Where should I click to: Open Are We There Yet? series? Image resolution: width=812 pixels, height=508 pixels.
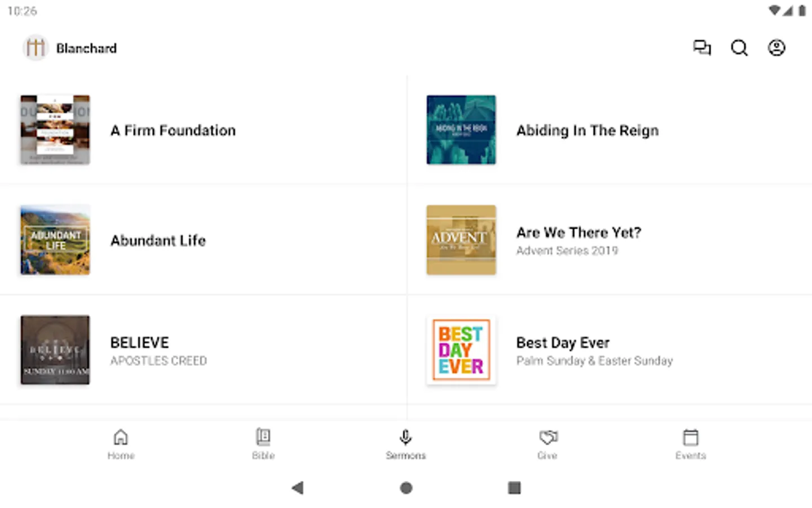point(610,240)
